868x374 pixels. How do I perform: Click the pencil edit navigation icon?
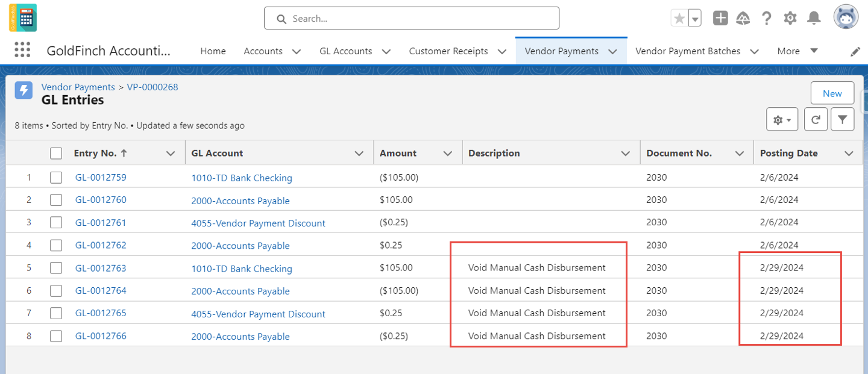click(x=855, y=52)
